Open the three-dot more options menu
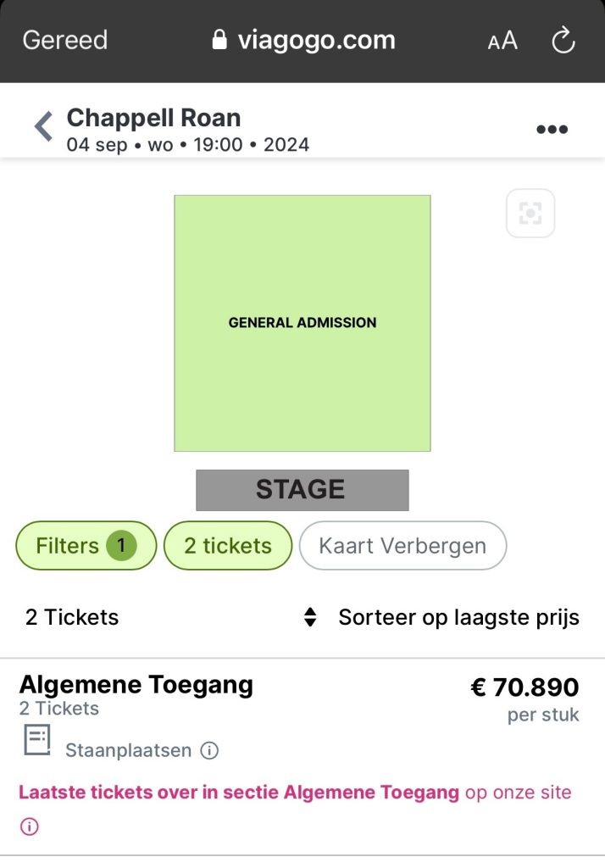The image size is (605, 868). tap(552, 130)
